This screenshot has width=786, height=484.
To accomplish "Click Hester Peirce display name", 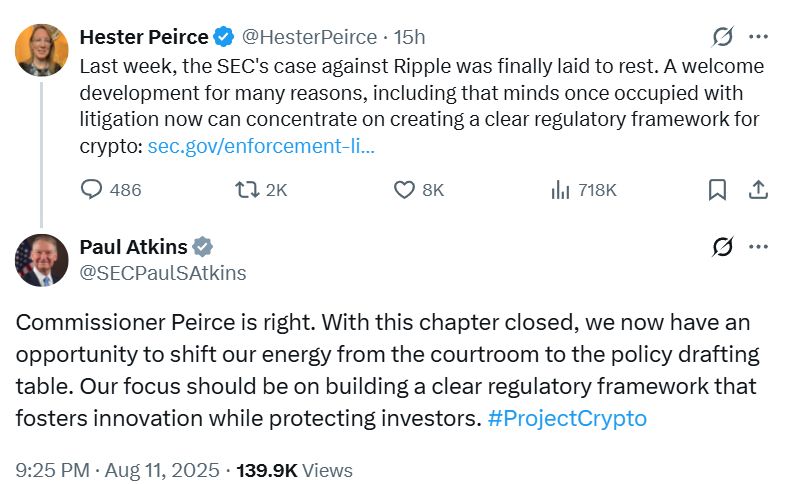I will (x=143, y=38).
